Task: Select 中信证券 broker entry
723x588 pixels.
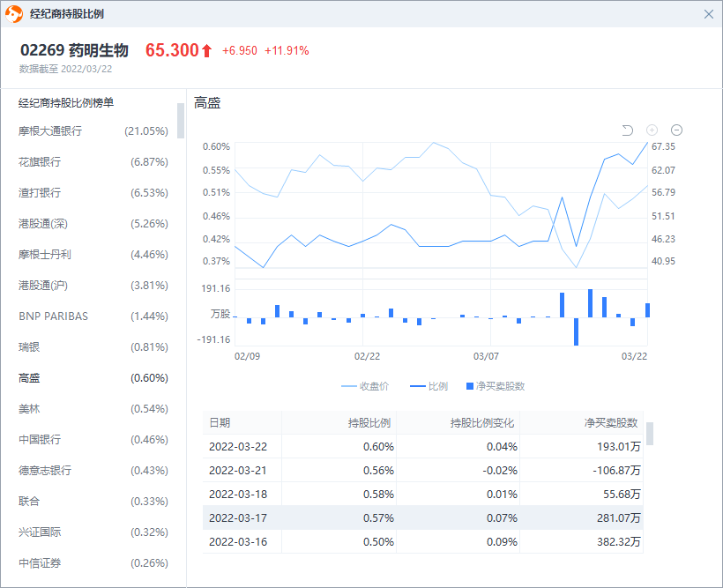Action: [x=40, y=563]
